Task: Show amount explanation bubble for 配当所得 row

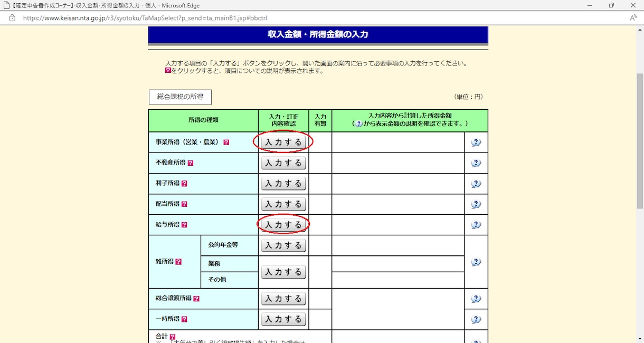Action: click(x=476, y=204)
